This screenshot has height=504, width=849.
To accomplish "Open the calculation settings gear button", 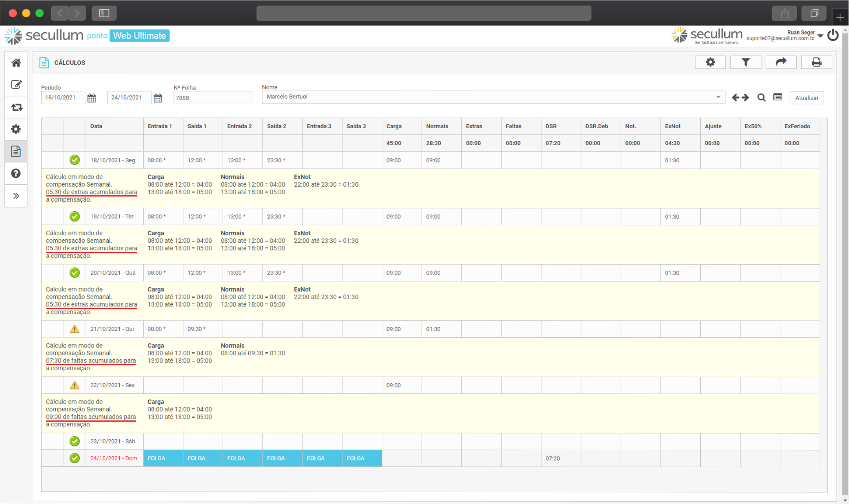I will (710, 62).
